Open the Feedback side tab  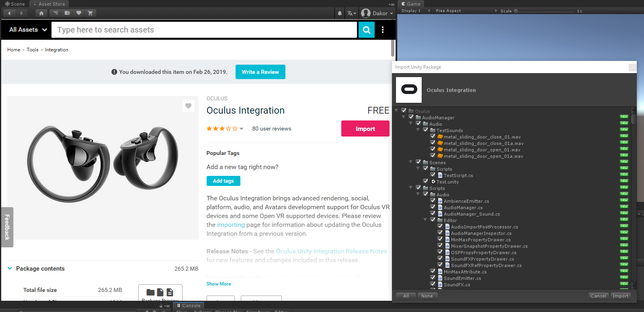coord(7,227)
